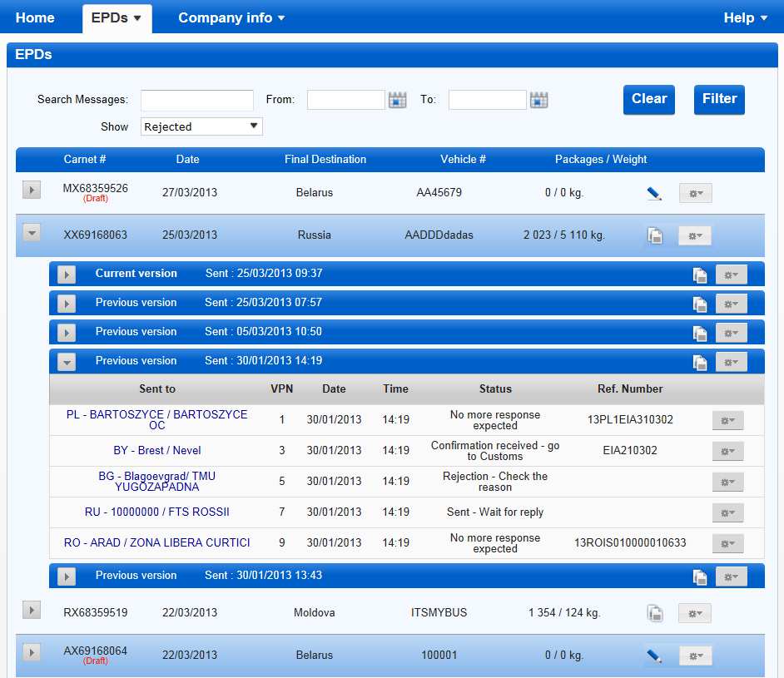Collapse carnet XX69168063 row
784x678 pixels.
point(32,232)
